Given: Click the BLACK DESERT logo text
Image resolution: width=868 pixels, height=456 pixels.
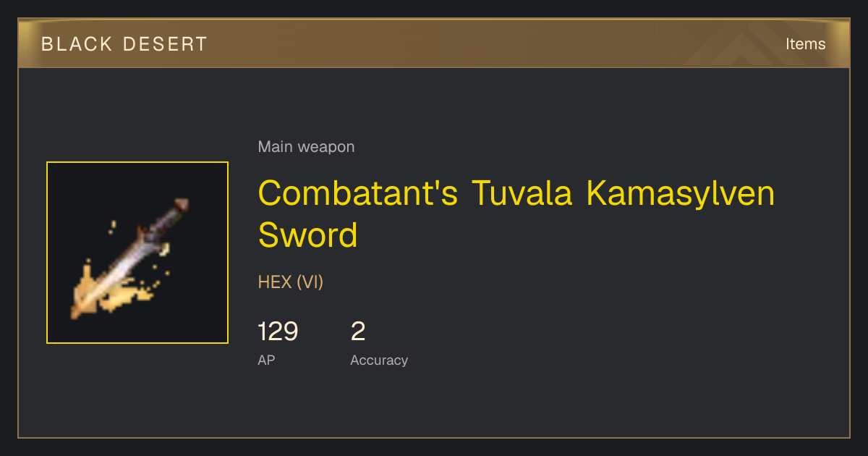Looking at the screenshot, I should coord(124,44).
